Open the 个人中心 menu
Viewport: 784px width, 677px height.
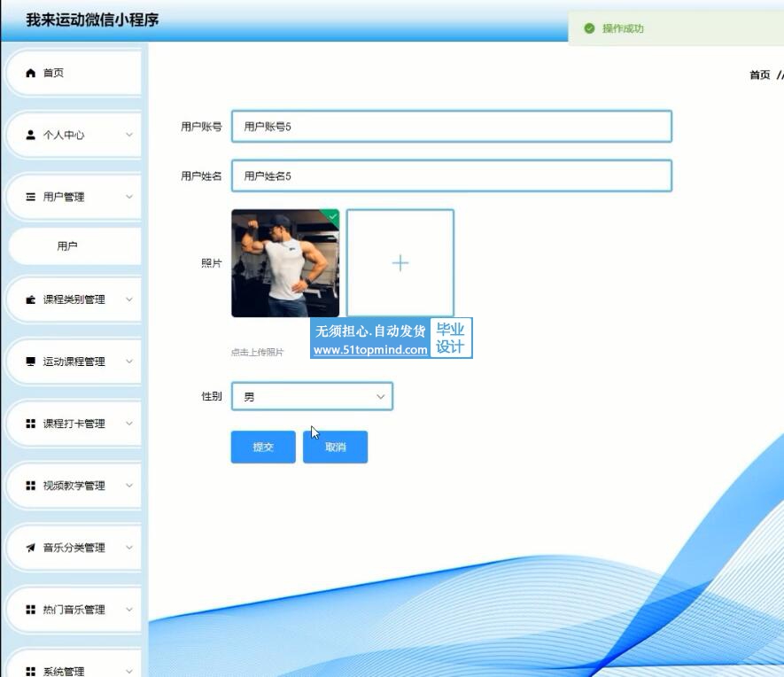point(74,135)
